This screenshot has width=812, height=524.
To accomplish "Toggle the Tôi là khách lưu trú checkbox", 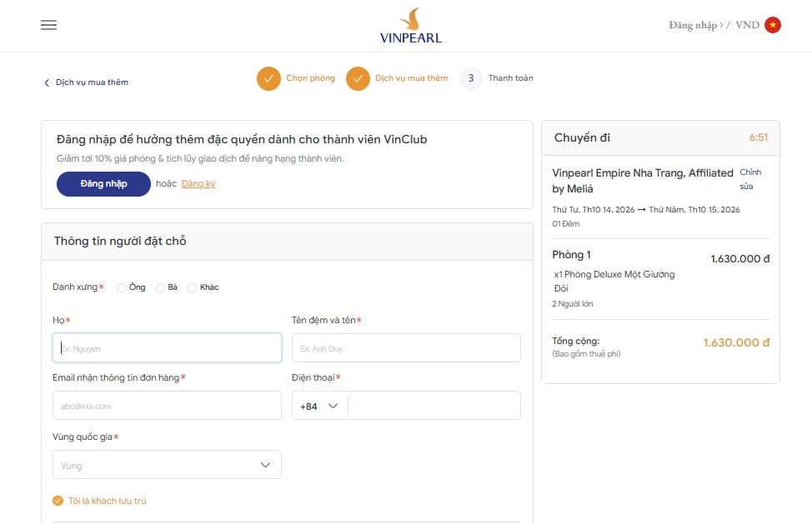I will click(x=58, y=501).
